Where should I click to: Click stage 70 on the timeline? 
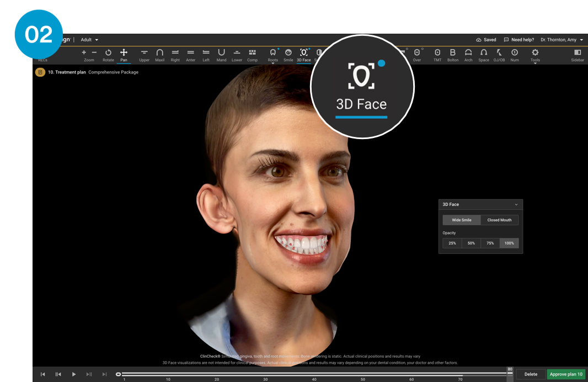(460, 379)
